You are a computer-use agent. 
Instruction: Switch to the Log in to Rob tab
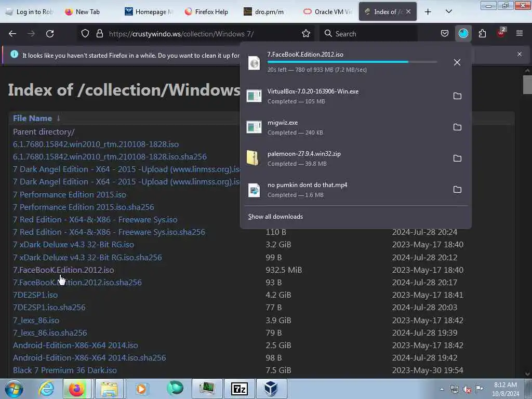[x=30, y=11]
